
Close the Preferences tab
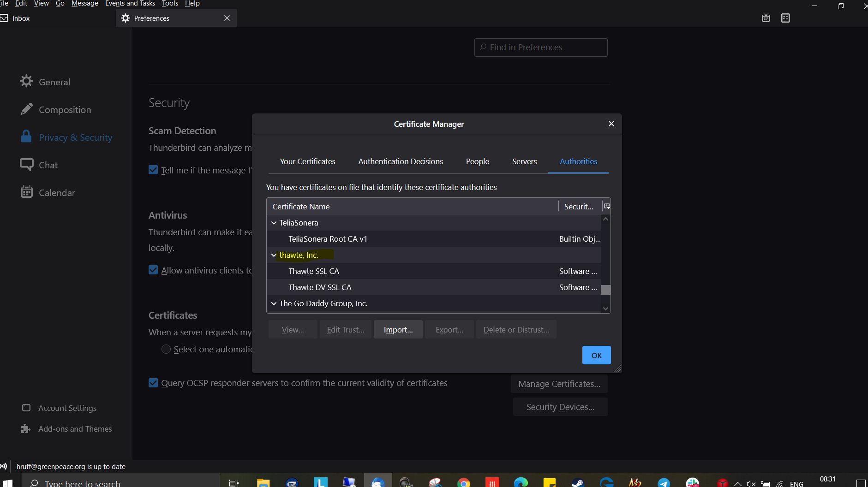[227, 18]
